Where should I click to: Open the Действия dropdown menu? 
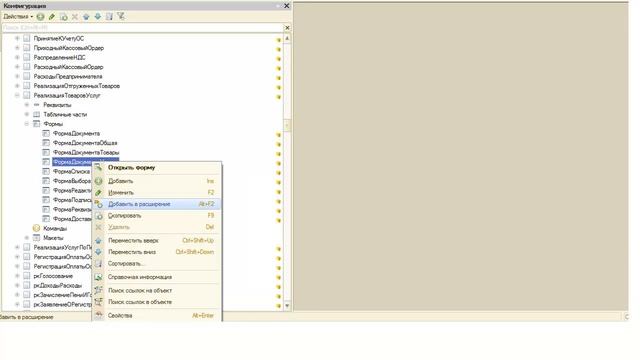tap(18, 17)
